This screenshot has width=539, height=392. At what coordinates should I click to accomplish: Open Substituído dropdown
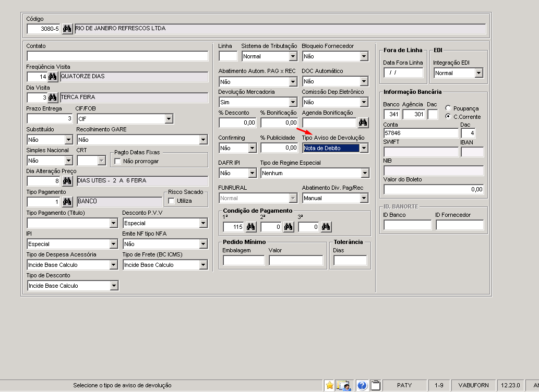point(69,140)
